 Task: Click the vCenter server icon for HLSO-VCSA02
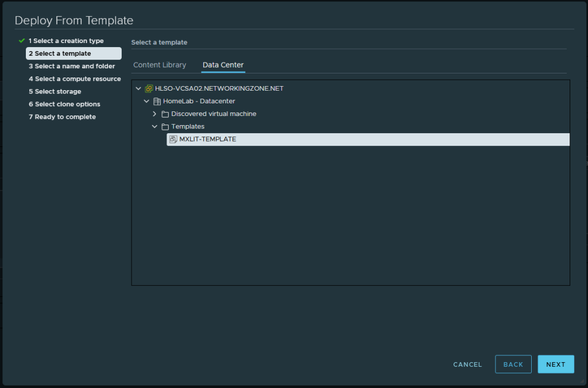click(x=149, y=89)
